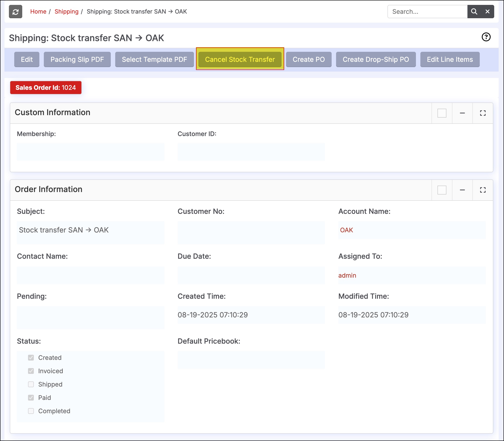504x441 pixels.
Task: Toggle the Created status checkbox
Action: 31,358
